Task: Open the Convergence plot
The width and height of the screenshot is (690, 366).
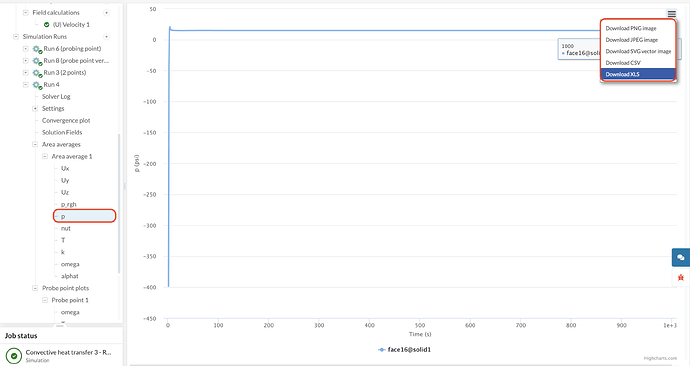Action: click(x=66, y=120)
